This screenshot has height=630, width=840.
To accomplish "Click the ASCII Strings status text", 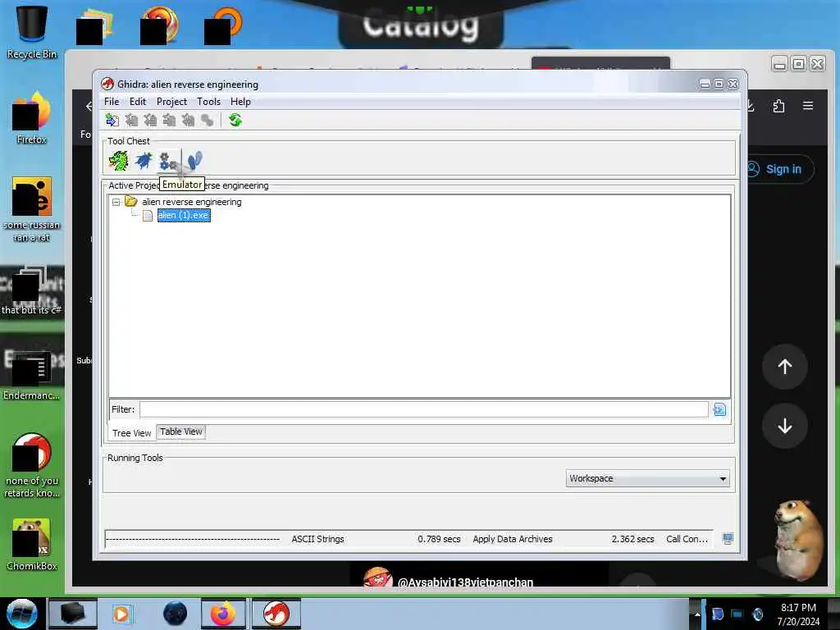I will [317, 539].
